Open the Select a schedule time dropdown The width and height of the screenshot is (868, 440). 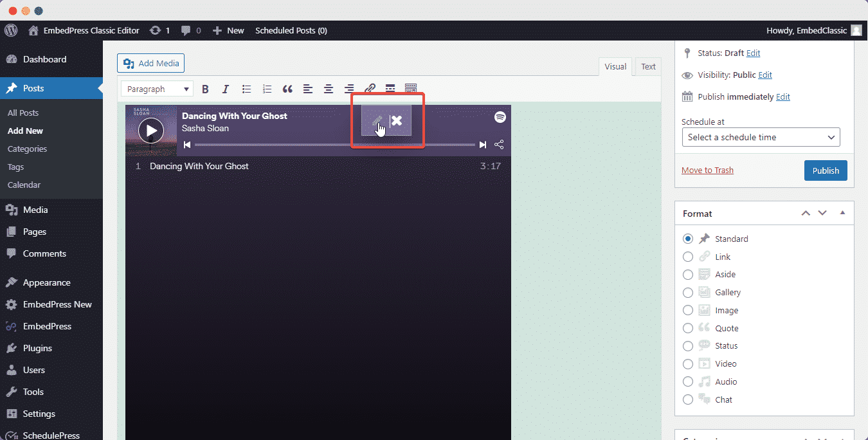click(x=761, y=137)
